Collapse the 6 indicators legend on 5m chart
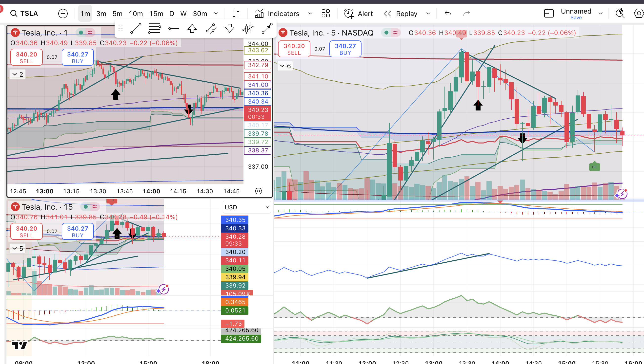 [x=285, y=66]
